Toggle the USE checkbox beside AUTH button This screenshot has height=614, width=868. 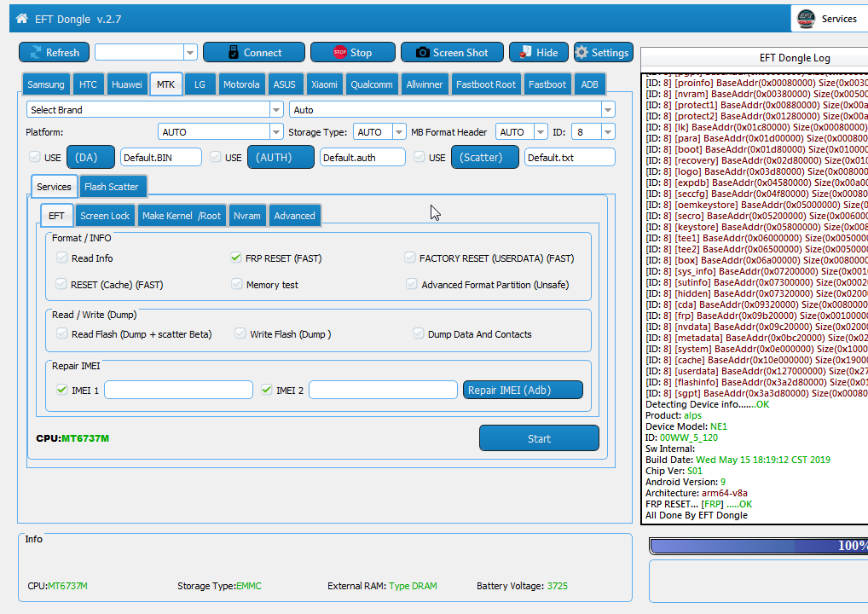pyautogui.click(x=216, y=157)
